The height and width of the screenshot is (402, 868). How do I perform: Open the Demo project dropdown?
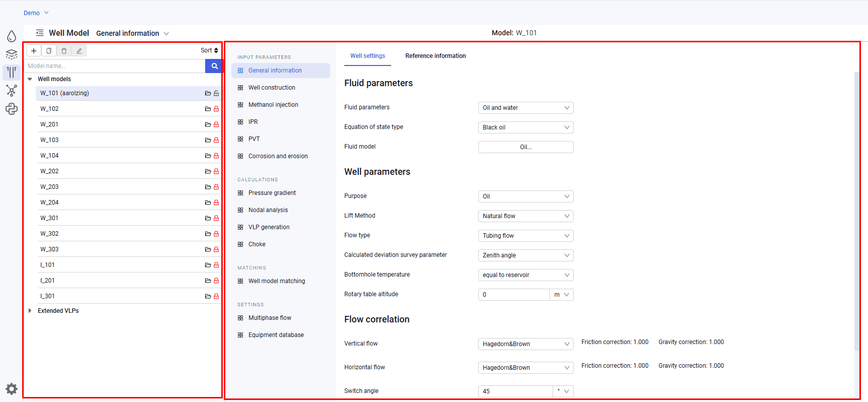click(x=36, y=13)
